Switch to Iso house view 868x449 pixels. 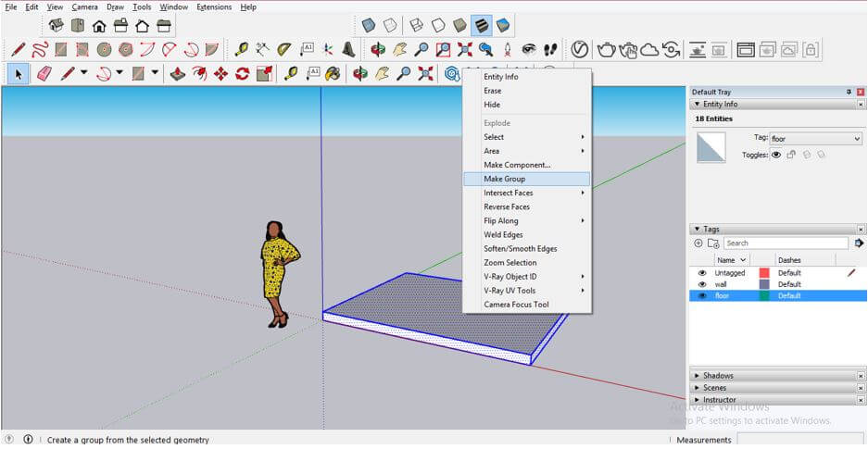pyautogui.click(x=56, y=25)
